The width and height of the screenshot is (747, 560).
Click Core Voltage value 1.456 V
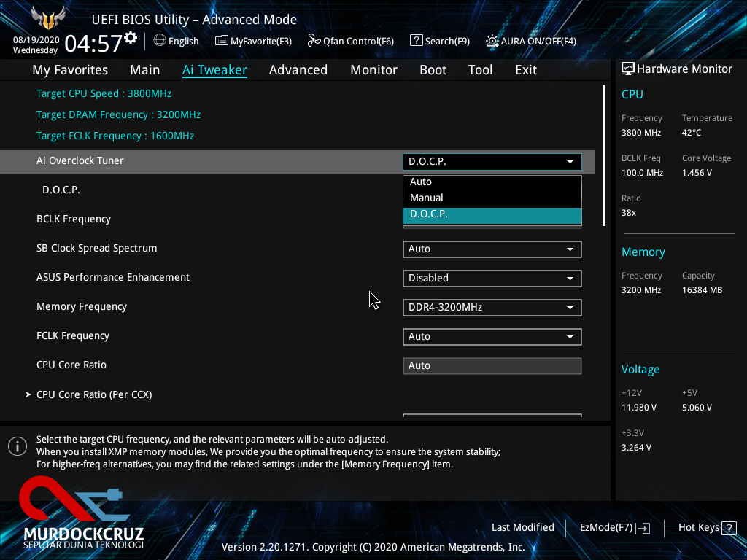(x=697, y=173)
